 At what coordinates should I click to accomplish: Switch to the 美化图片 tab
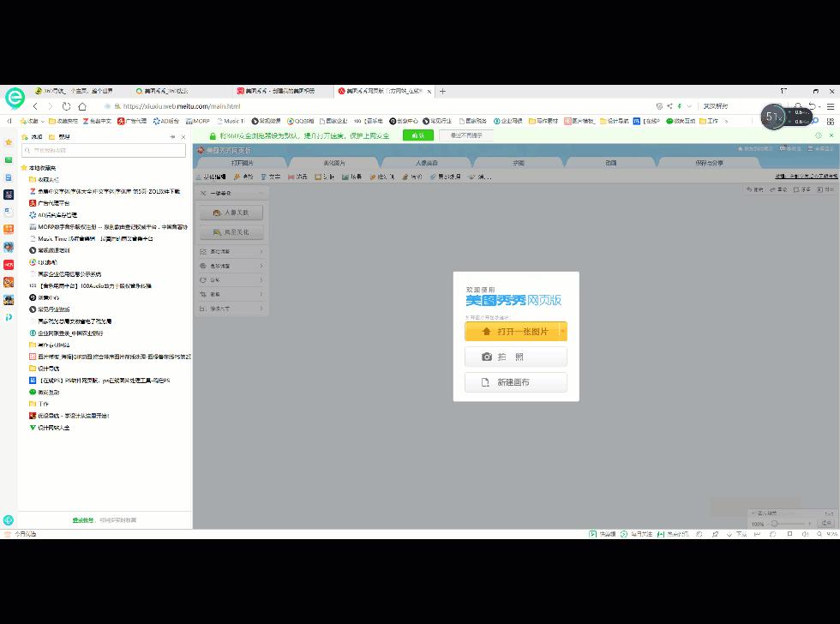click(x=334, y=163)
